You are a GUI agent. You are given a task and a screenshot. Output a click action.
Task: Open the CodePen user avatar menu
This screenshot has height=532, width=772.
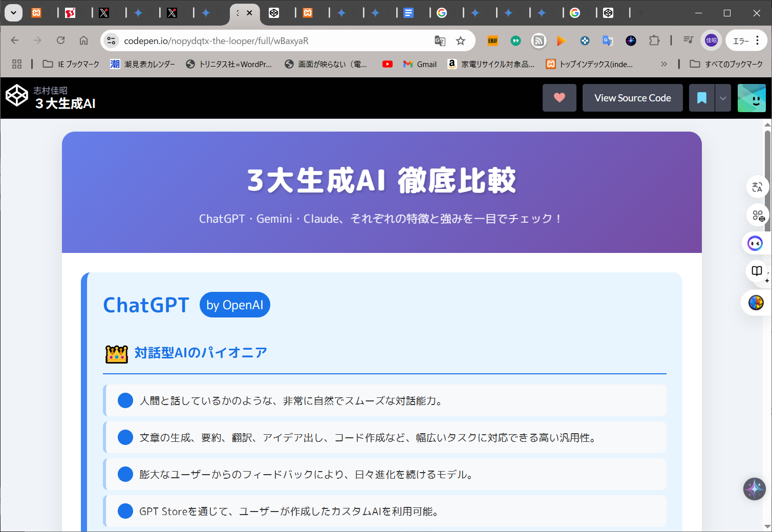pyautogui.click(x=752, y=98)
